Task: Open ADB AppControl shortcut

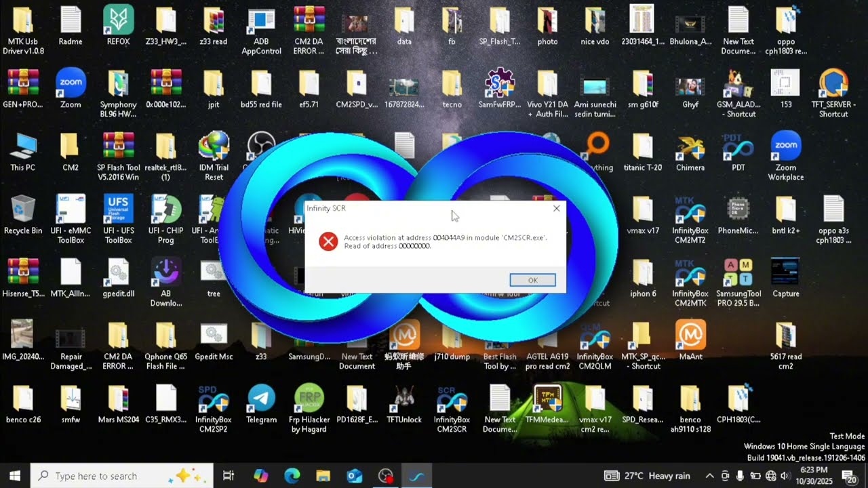Action: click(x=261, y=29)
